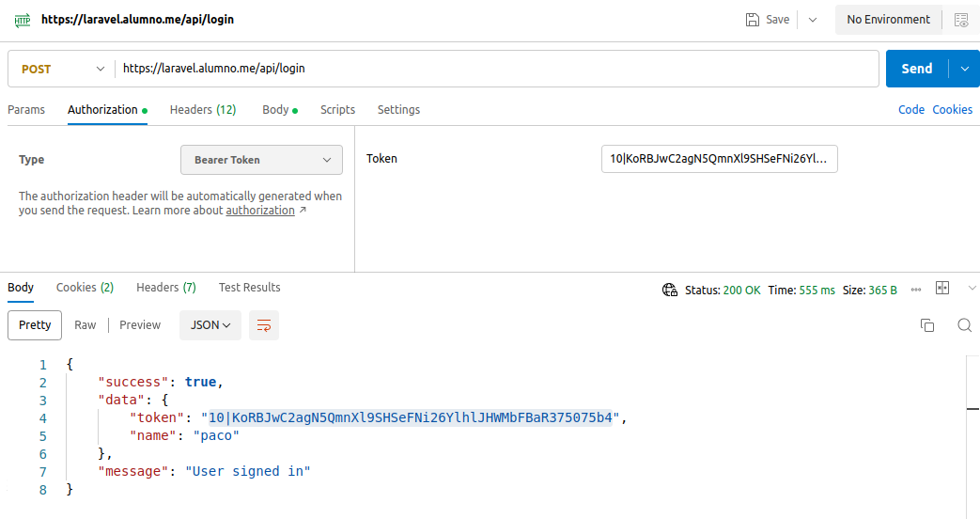Open the JSON format dropdown

click(210, 325)
